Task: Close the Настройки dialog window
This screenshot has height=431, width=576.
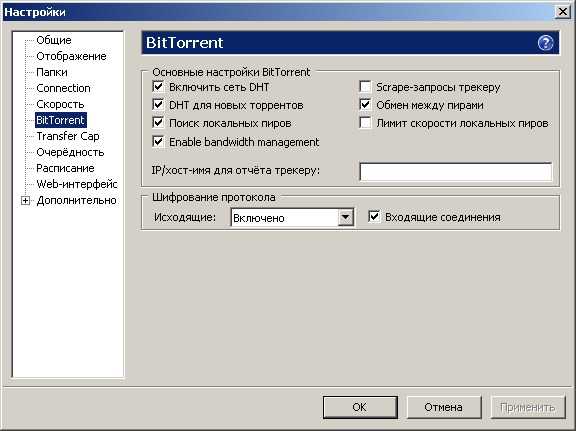Action: point(562,12)
